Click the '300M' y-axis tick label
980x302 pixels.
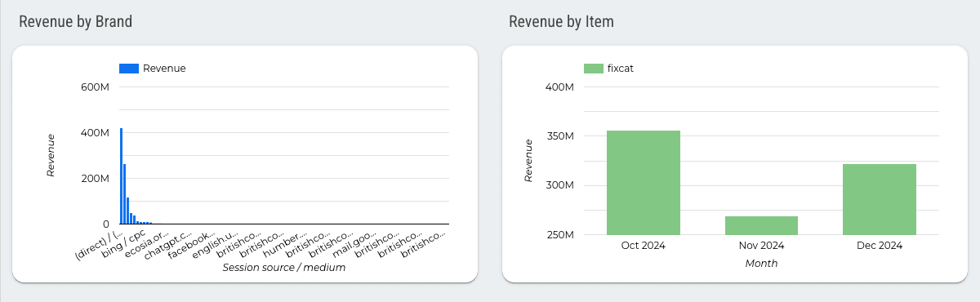[x=559, y=185]
